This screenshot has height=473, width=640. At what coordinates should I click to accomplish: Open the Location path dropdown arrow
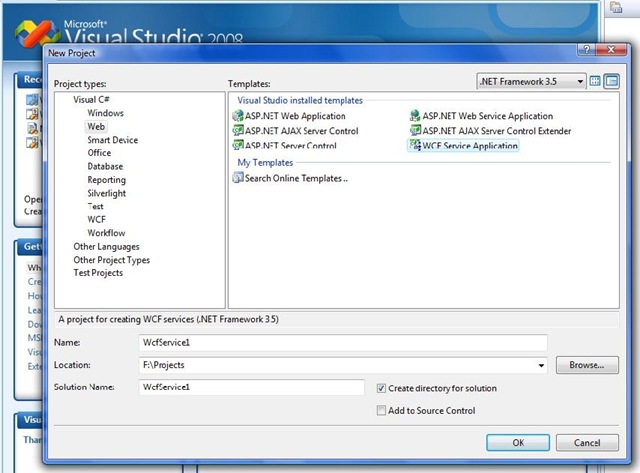coord(541,365)
